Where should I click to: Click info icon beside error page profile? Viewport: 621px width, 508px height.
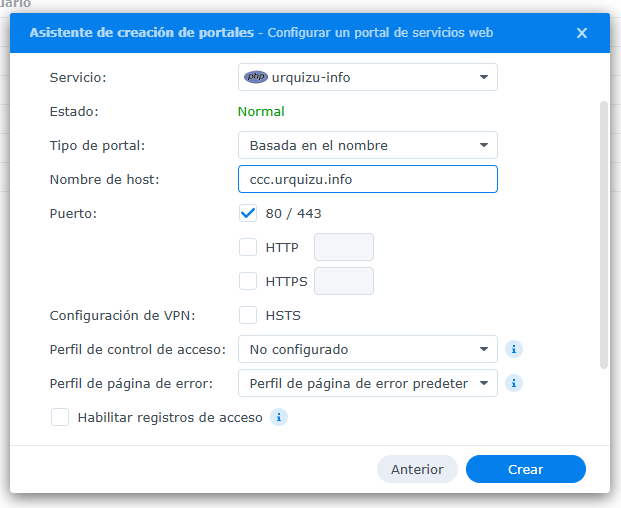(x=514, y=383)
